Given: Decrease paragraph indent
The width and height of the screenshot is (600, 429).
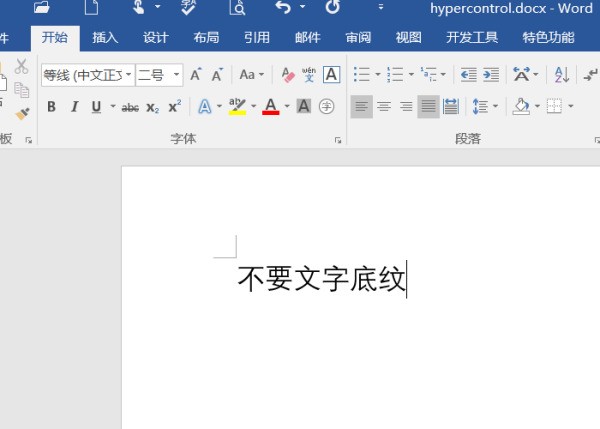Looking at the screenshot, I should point(469,75).
